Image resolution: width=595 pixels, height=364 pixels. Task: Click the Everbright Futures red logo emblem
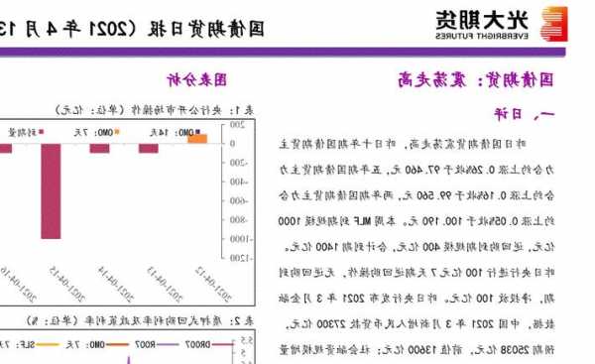click(x=554, y=24)
